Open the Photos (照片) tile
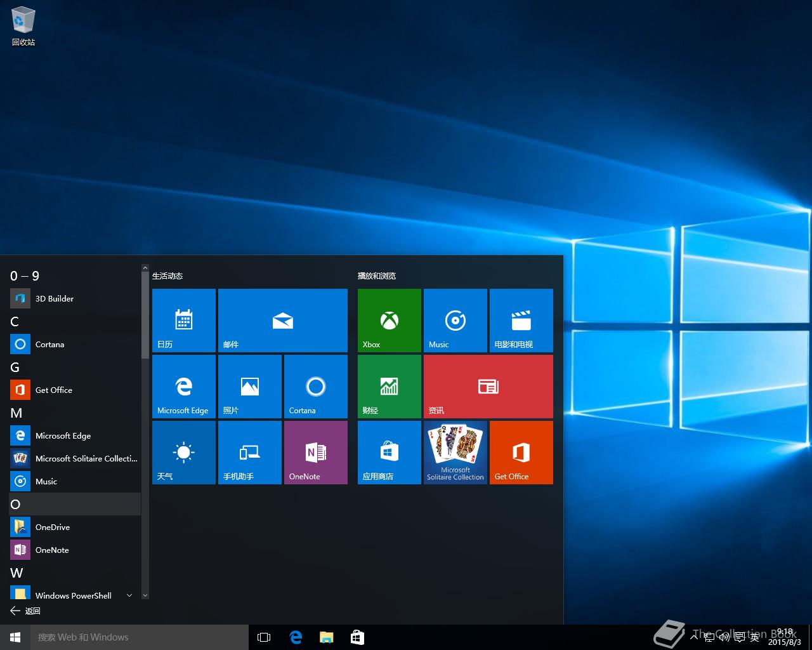Image resolution: width=812 pixels, height=650 pixels. point(250,387)
